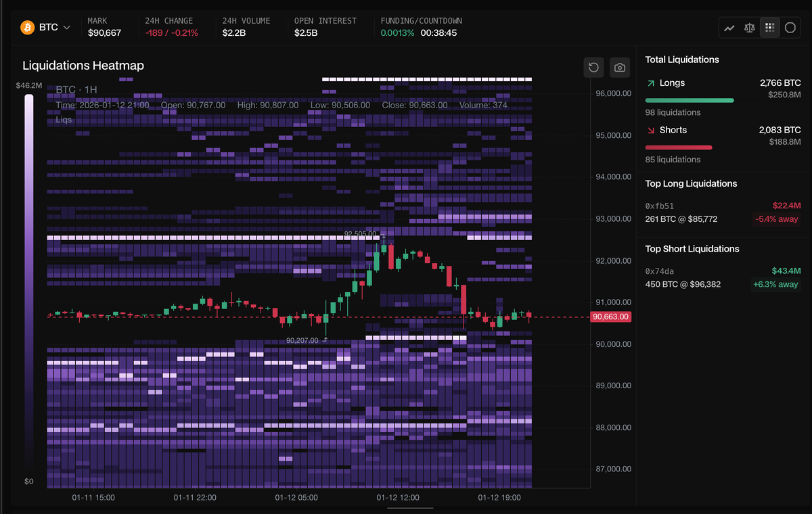Image resolution: width=812 pixels, height=514 pixels.
Task: Click the green Longs progress bar
Action: coord(690,100)
